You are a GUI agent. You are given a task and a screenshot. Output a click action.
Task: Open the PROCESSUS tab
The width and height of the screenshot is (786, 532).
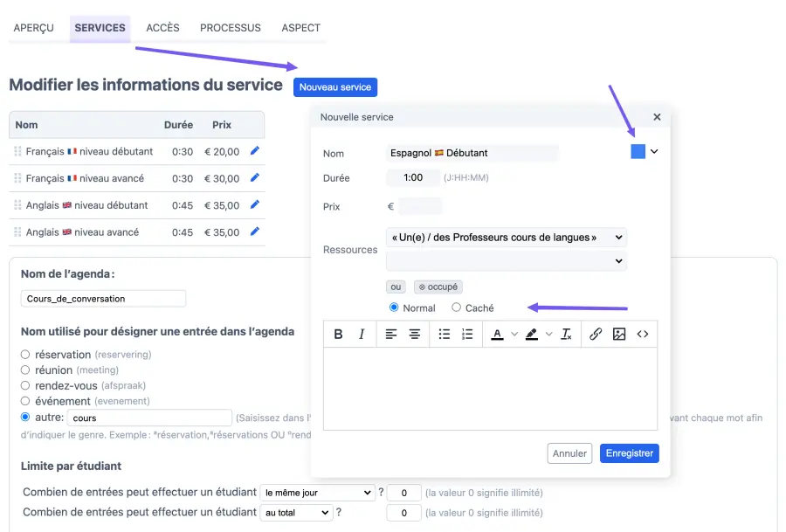coord(230,28)
